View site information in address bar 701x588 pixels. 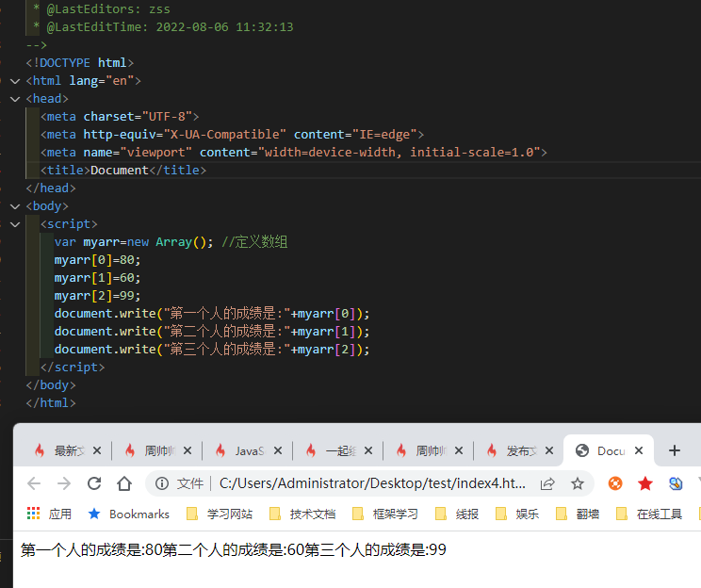click(162, 483)
